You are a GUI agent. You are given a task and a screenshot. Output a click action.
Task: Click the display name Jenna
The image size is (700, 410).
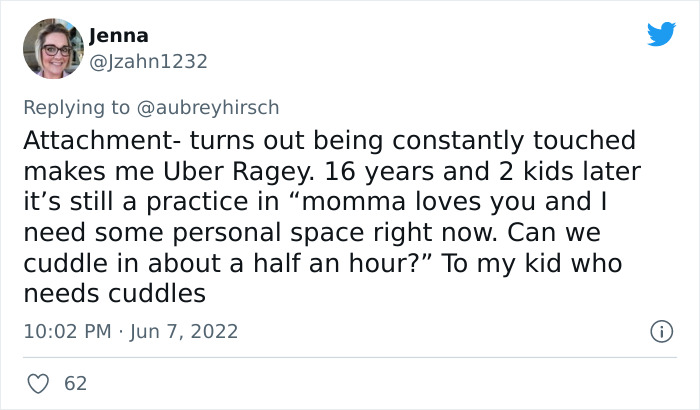tap(120, 37)
